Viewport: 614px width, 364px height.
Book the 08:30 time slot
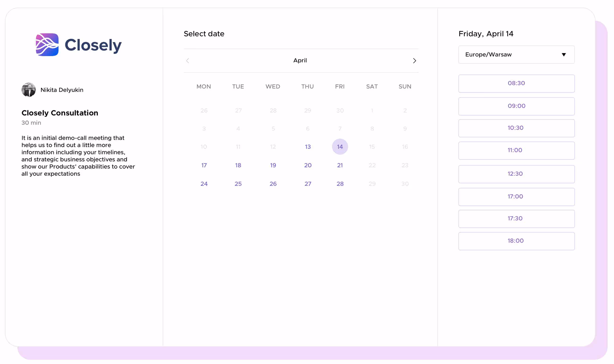click(x=516, y=83)
